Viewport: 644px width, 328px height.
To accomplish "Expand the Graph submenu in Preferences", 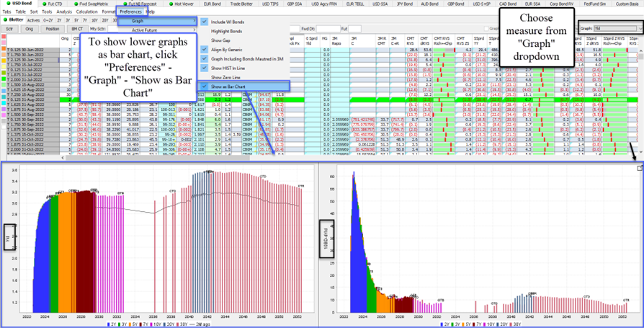I will point(156,21).
